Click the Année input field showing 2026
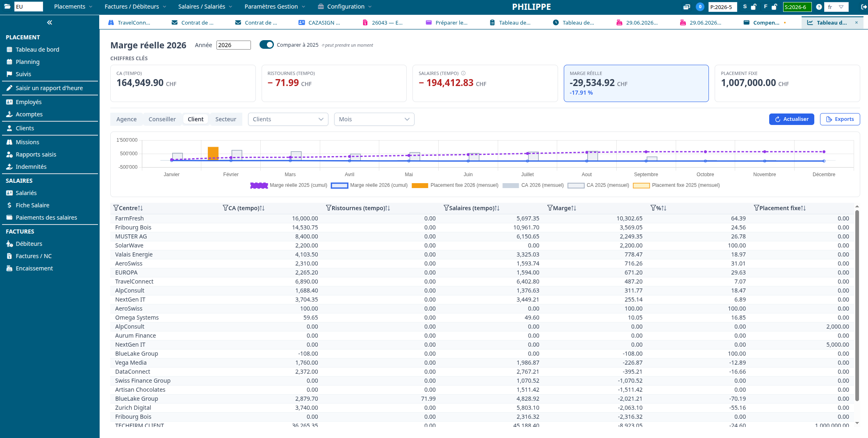This screenshot has height=438, width=868. click(x=233, y=45)
